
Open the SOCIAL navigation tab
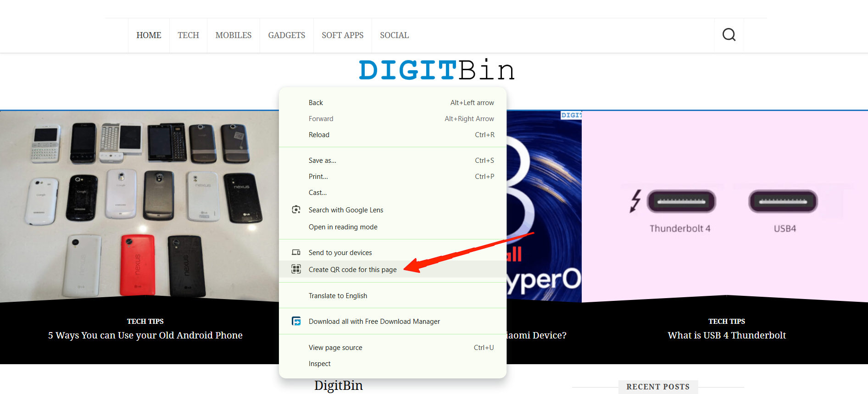click(395, 35)
